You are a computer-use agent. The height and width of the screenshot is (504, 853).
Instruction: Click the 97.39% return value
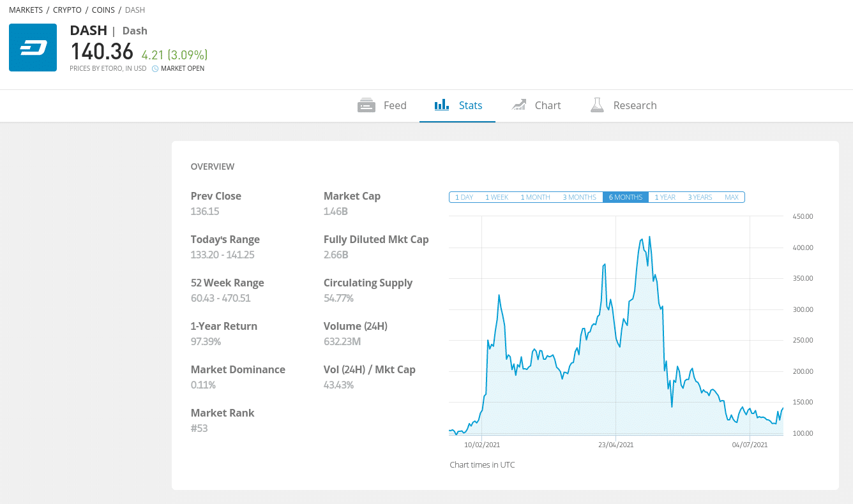pos(206,341)
